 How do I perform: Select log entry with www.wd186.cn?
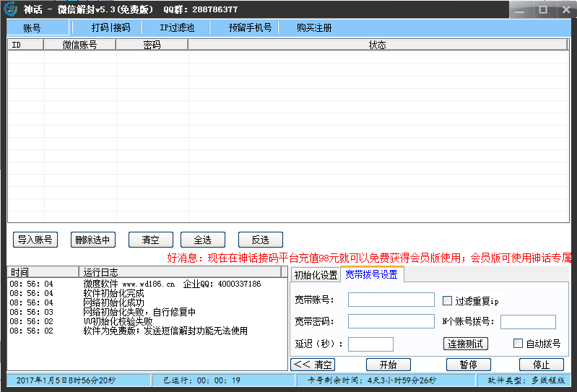(172, 284)
